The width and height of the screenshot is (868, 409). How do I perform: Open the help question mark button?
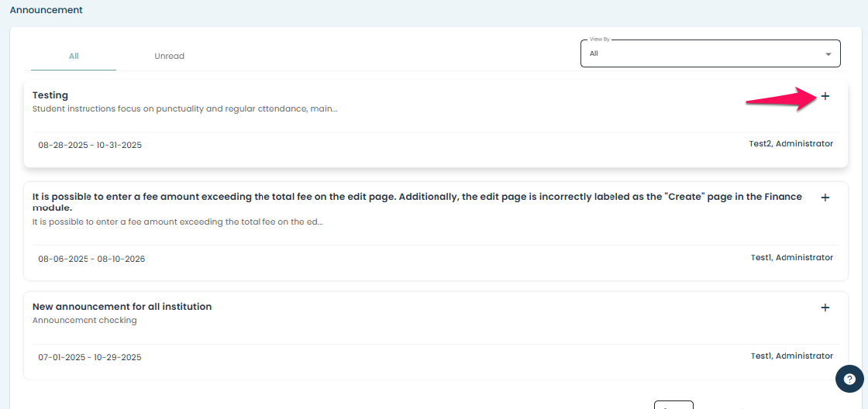click(x=849, y=380)
